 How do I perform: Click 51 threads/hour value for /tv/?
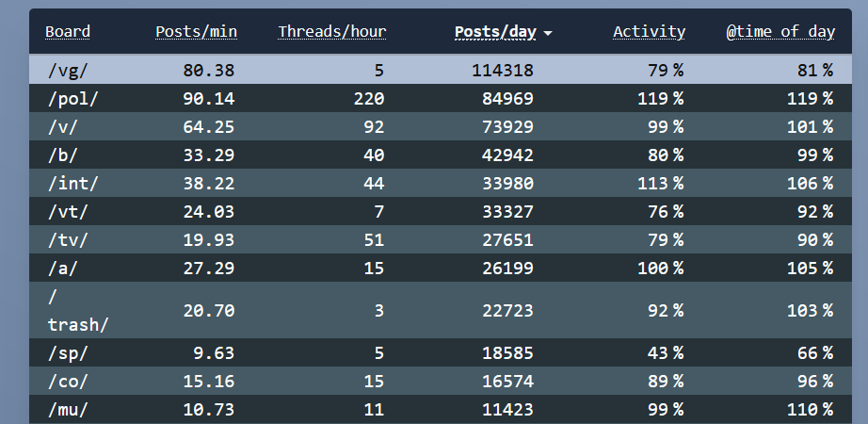pos(374,240)
